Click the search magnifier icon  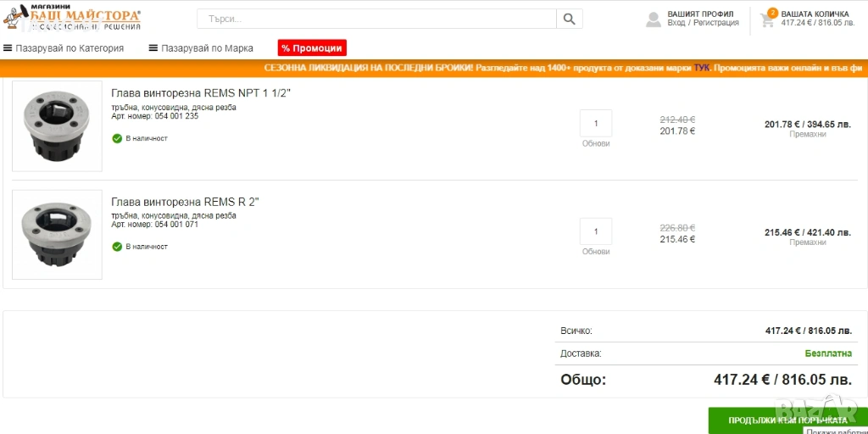pos(569,19)
